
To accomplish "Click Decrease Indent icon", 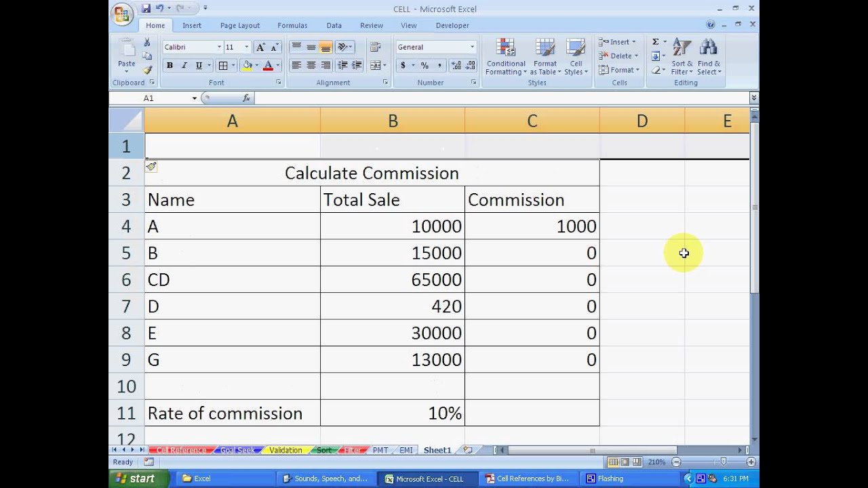I will pyautogui.click(x=342, y=66).
